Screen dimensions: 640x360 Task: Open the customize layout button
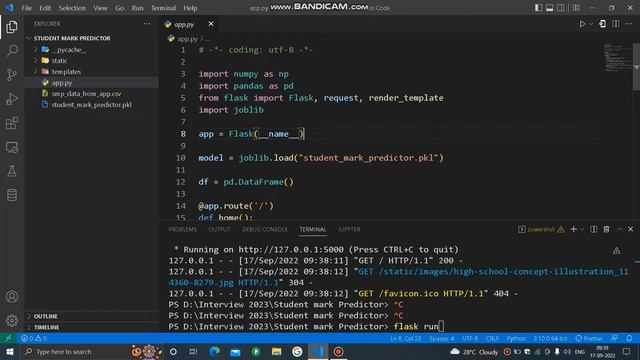click(x=576, y=8)
